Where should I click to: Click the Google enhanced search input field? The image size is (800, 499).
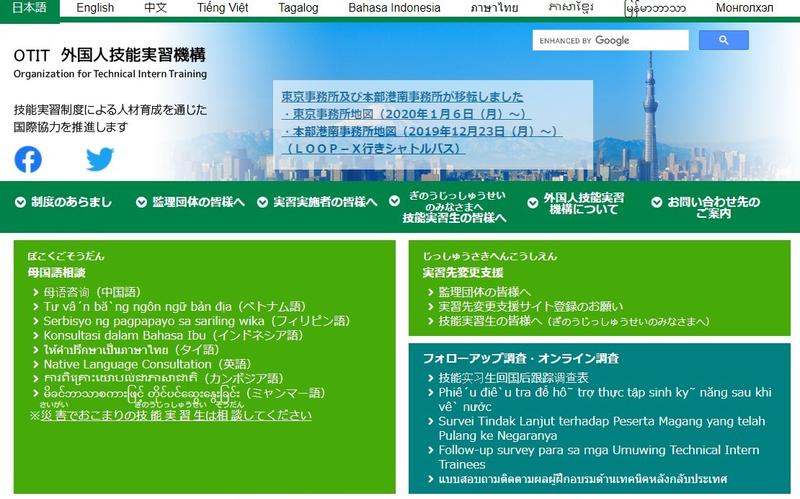click(x=610, y=40)
